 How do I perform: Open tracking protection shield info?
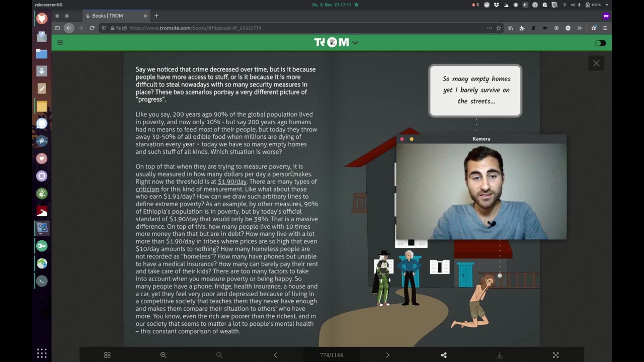tap(104, 28)
